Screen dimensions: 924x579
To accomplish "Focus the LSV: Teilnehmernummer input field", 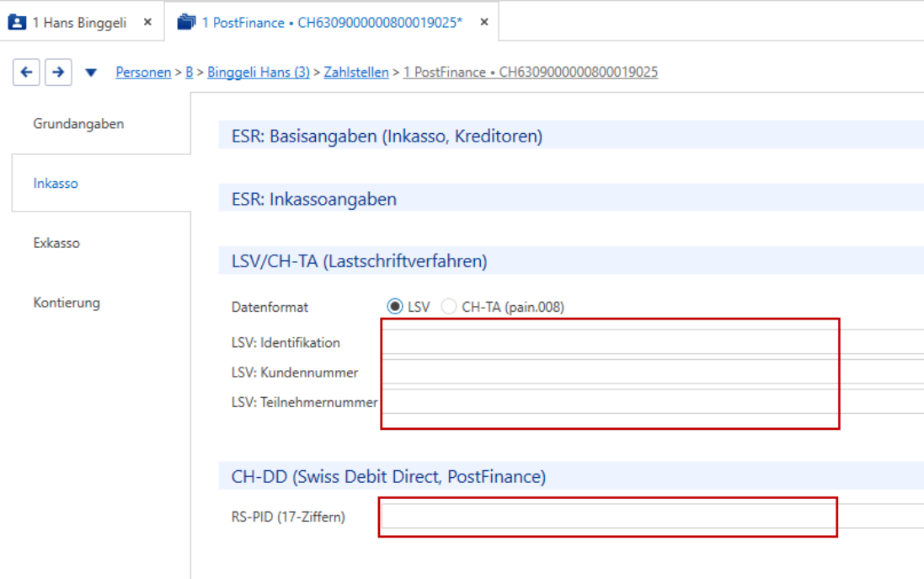I will pos(653,402).
